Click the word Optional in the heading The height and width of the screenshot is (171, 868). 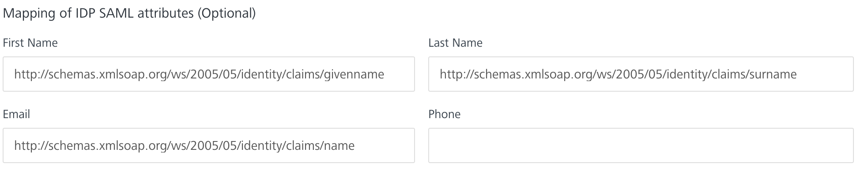point(226,13)
